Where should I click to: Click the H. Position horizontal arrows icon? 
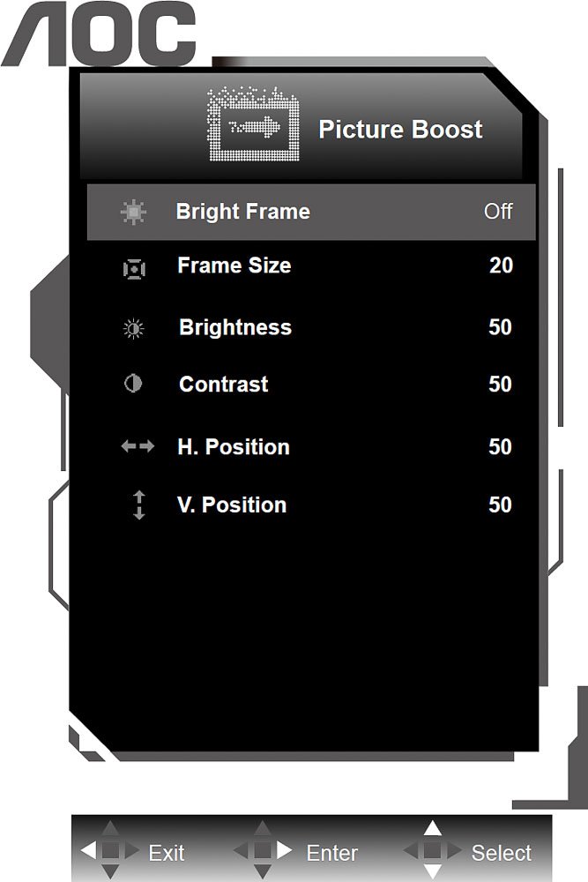coord(138,446)
